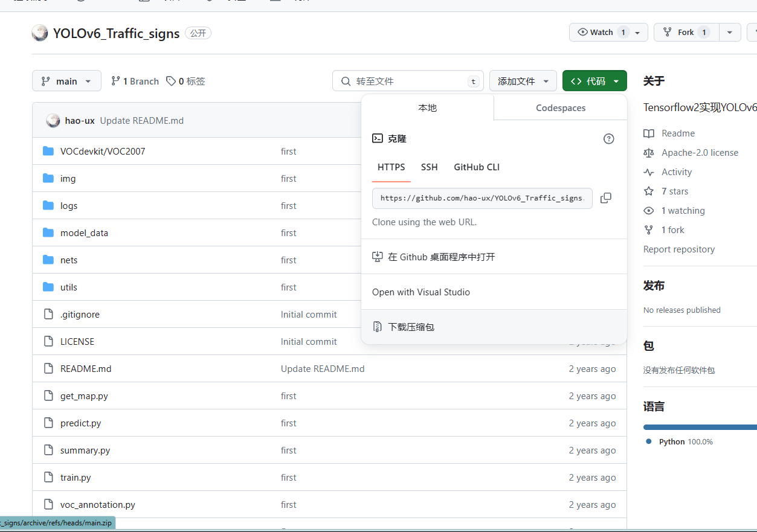Open the VOCdevkit/VOC2007 folder
Image resolution: width=757 pixels, height=532 pixels.
point(103,151)
